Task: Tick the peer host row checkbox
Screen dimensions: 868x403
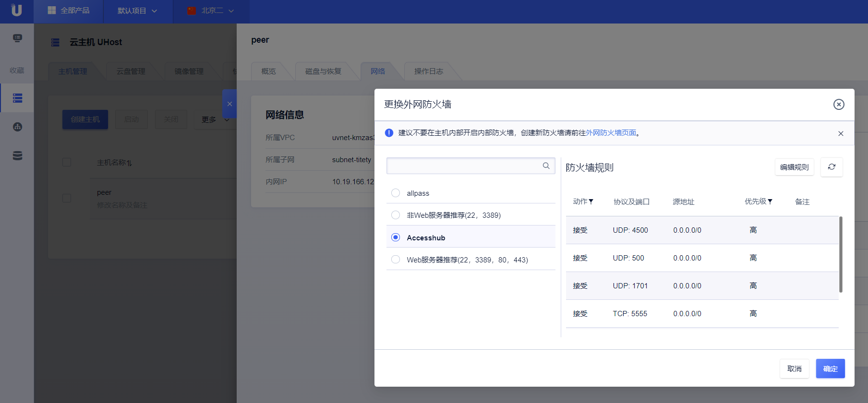Action: point(67,198)
